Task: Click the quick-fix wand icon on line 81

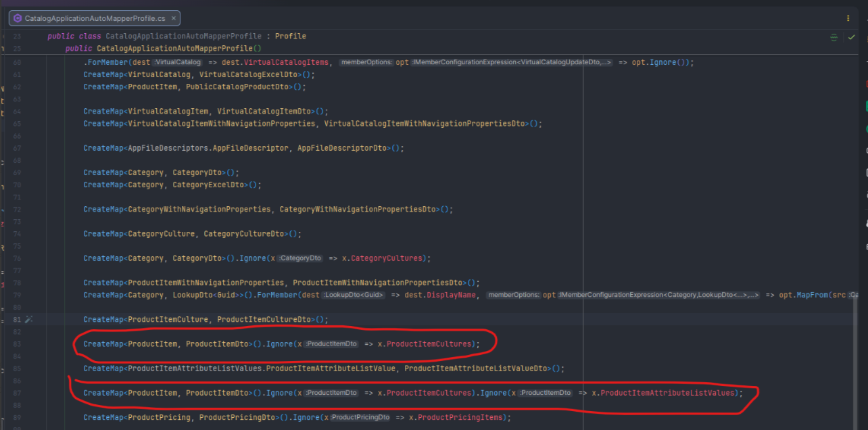Action: pyautogui.click(x=28, y=319)
